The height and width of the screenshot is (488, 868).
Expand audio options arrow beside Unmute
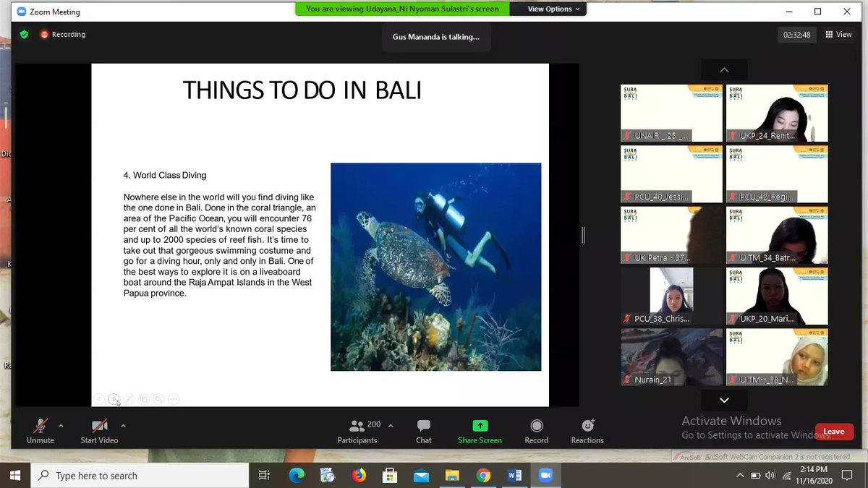point(61,425)
